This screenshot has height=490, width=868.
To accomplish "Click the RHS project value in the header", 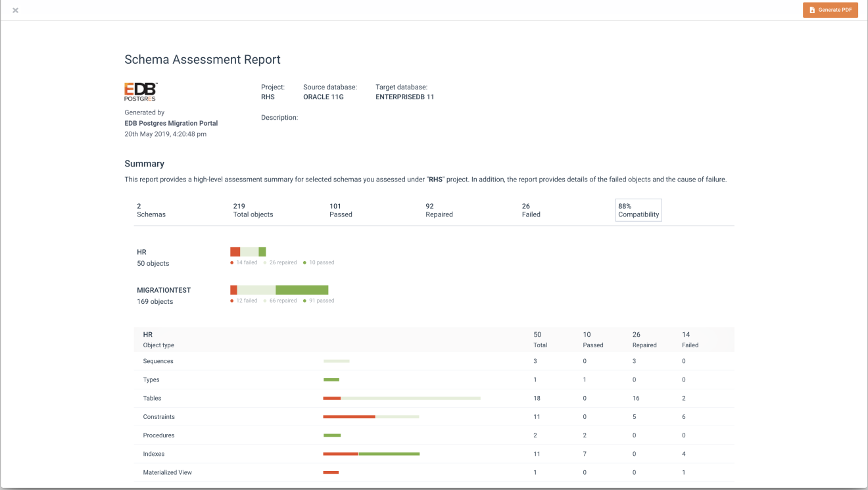I will point(268,97).
